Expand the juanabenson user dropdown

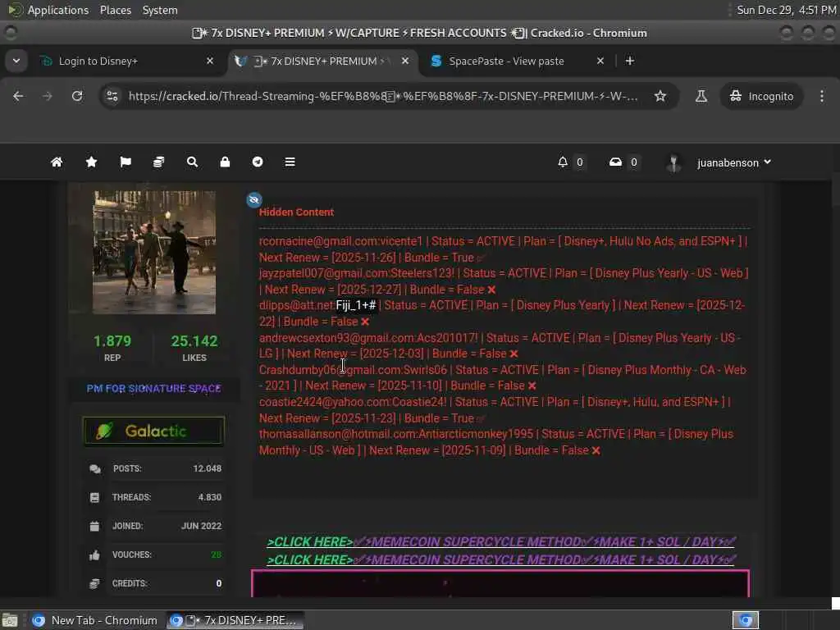pos(768,162)
